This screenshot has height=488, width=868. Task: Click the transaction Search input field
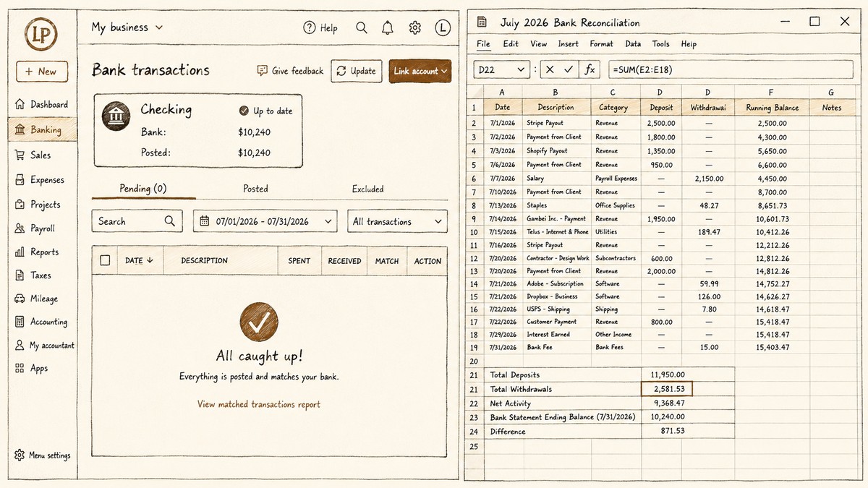[137, 221]
